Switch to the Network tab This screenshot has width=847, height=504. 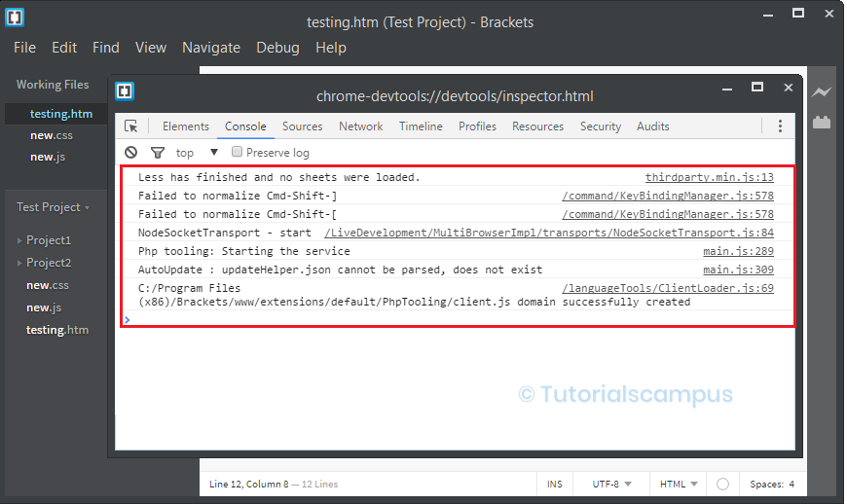click(x=361, y=126)
